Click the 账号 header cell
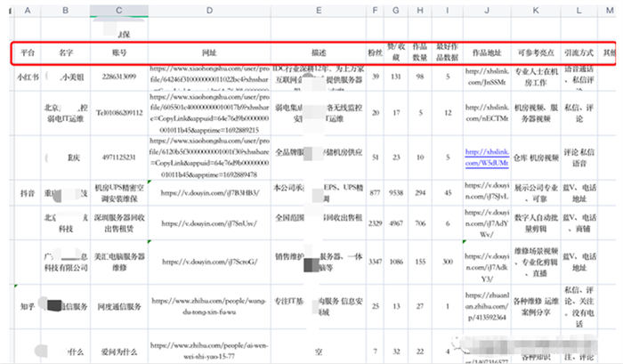 pos(119,53)
